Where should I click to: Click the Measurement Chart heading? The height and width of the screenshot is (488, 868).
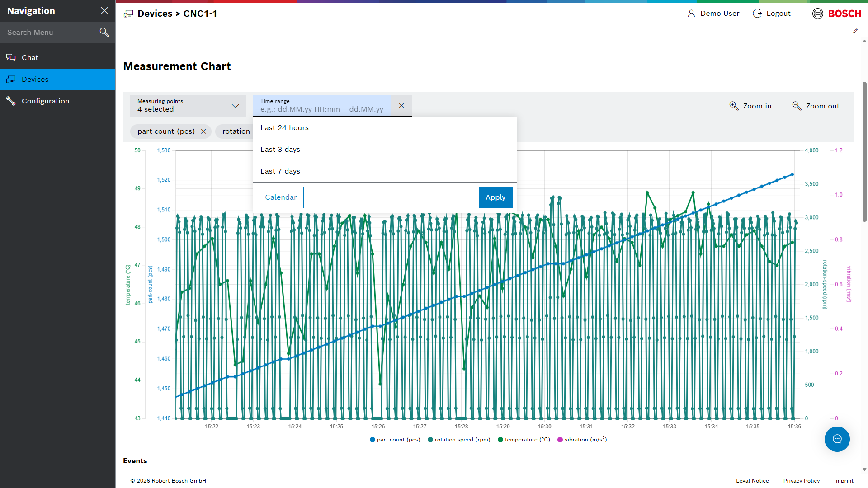pos(177,66)
